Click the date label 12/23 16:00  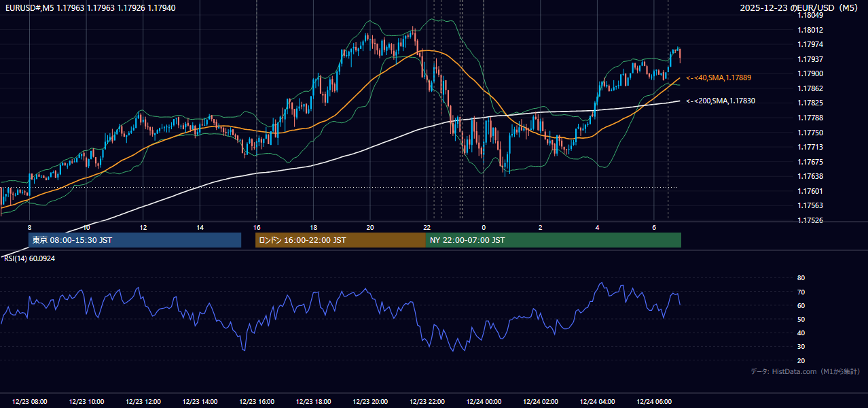click(257, 402)
